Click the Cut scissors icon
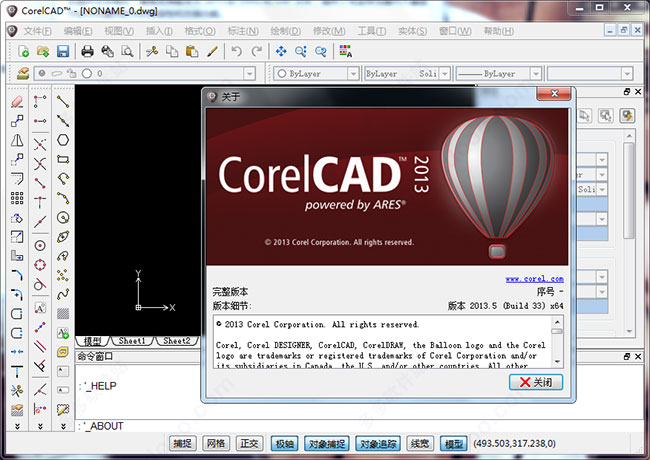This screenshot has height=460, width=650. pyautogui.click(x=152, y=51)
